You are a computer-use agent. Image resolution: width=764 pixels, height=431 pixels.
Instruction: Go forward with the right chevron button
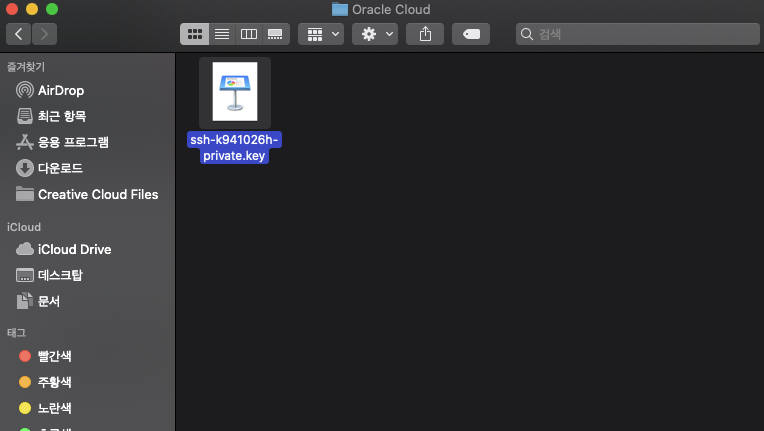[x=44, y=34]
